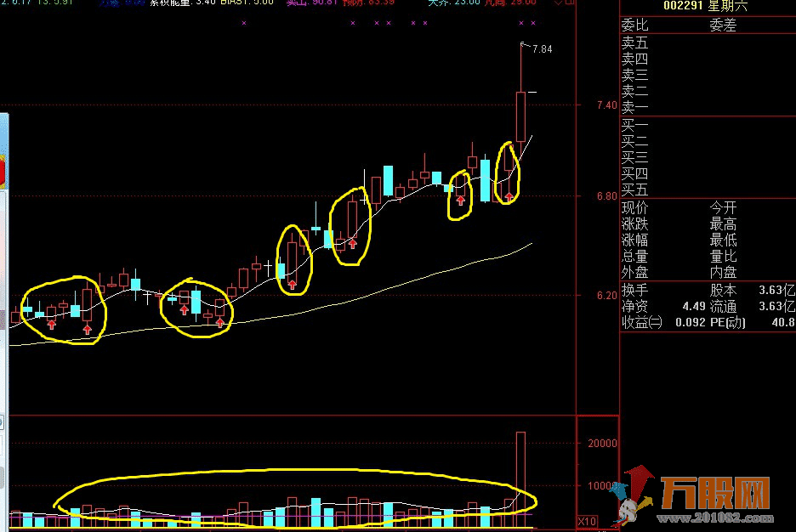Select the 最低 low price label
This screenshot has width=796, height=532.
(x=723, y=240)
